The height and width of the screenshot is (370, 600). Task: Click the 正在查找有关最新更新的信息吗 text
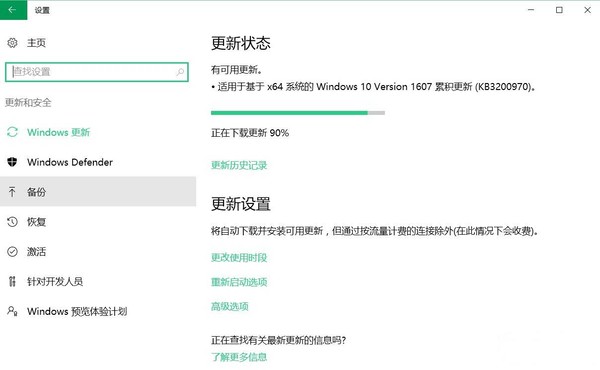(278, 340)
